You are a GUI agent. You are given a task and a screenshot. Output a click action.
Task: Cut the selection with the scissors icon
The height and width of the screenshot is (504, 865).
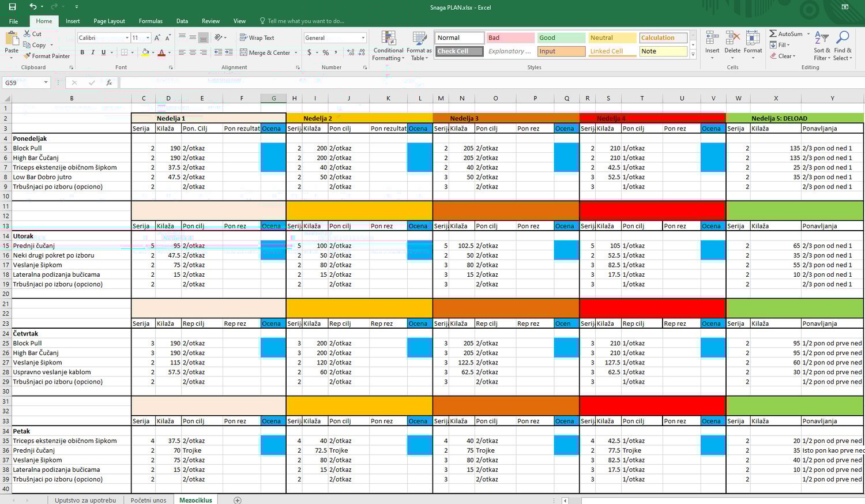coord(27,34)
